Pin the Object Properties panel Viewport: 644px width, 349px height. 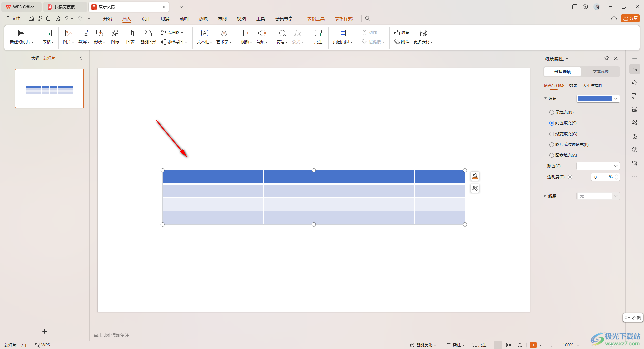click(606, 58)
